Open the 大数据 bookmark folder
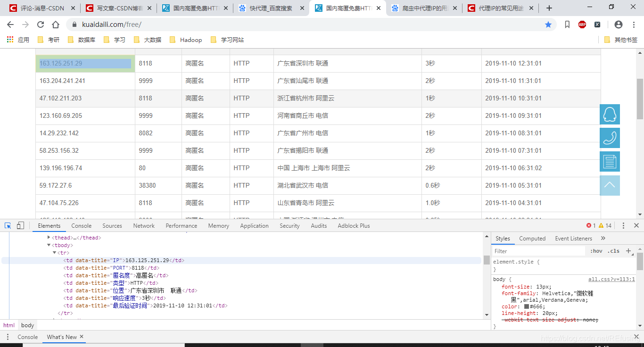 148,40
